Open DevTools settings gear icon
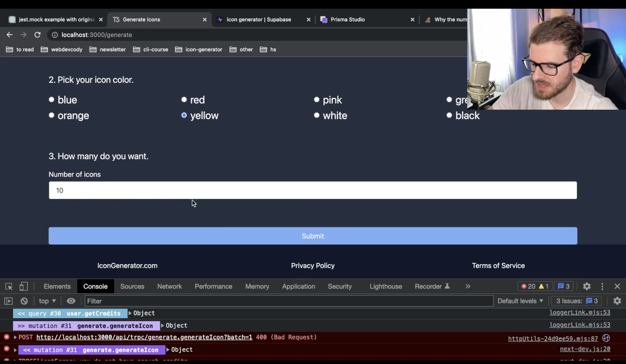Screen dimensions: 626x364 pos(586,286)
